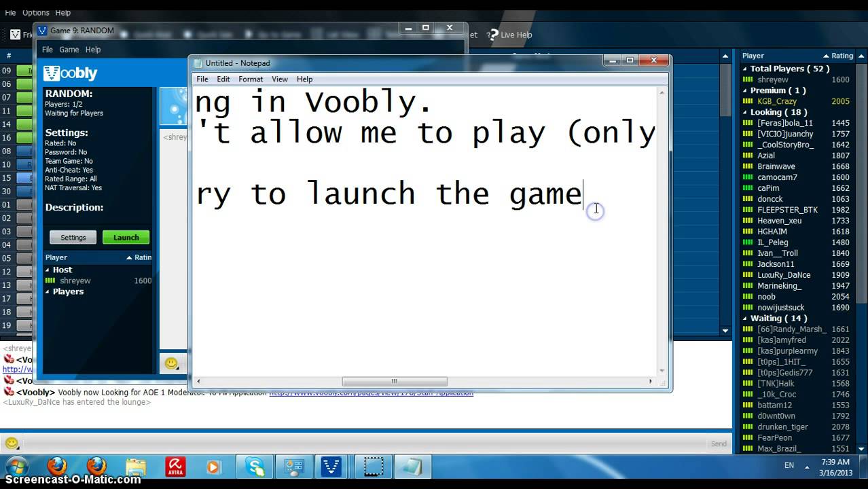Open the Staff Application link in chat

[371, 393]
